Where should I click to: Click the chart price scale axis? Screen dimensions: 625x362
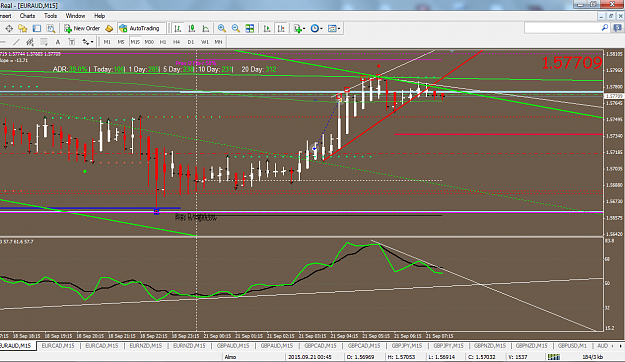[614, 143]
